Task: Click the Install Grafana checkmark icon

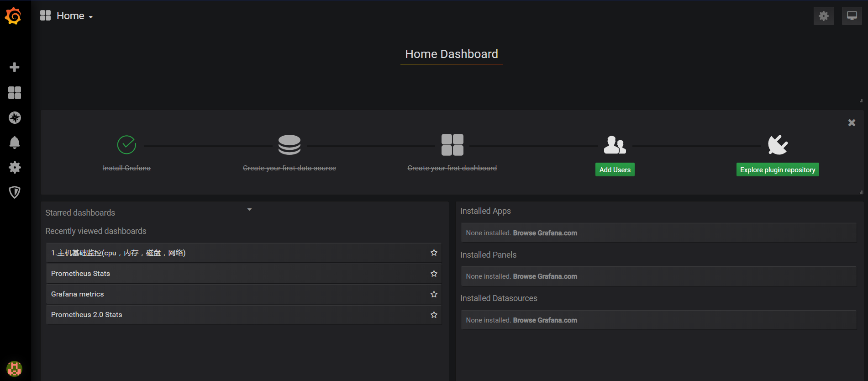Action: (x=126, y=145)
